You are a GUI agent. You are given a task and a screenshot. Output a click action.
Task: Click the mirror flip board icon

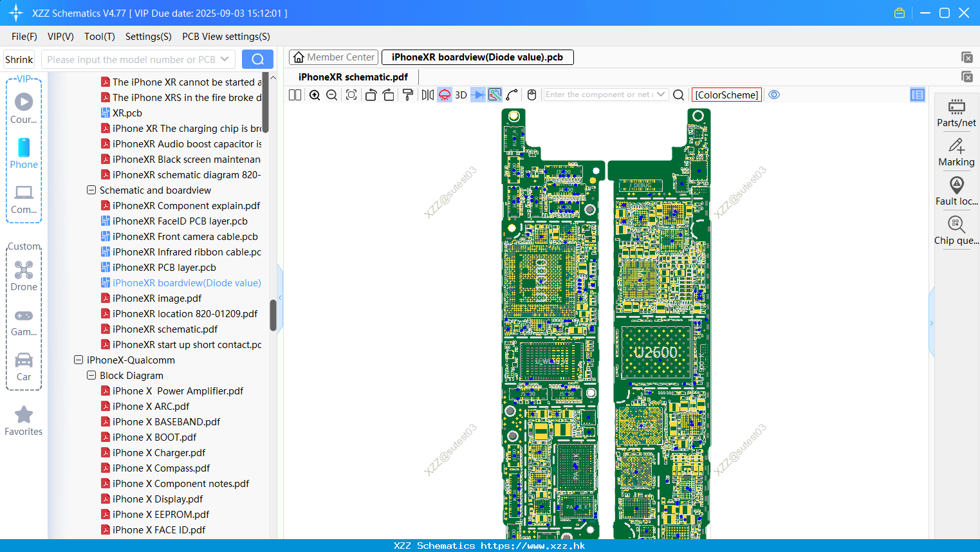[427, 95]
